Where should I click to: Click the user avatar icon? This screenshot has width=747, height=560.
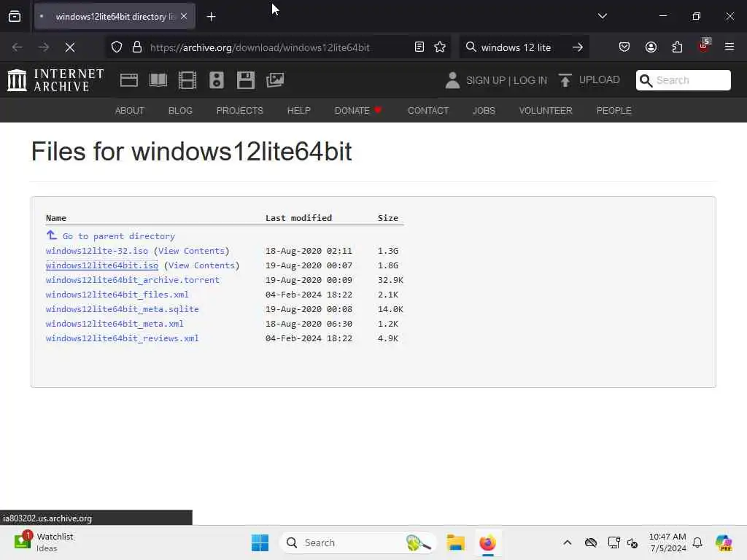click(x=452, y=80)
